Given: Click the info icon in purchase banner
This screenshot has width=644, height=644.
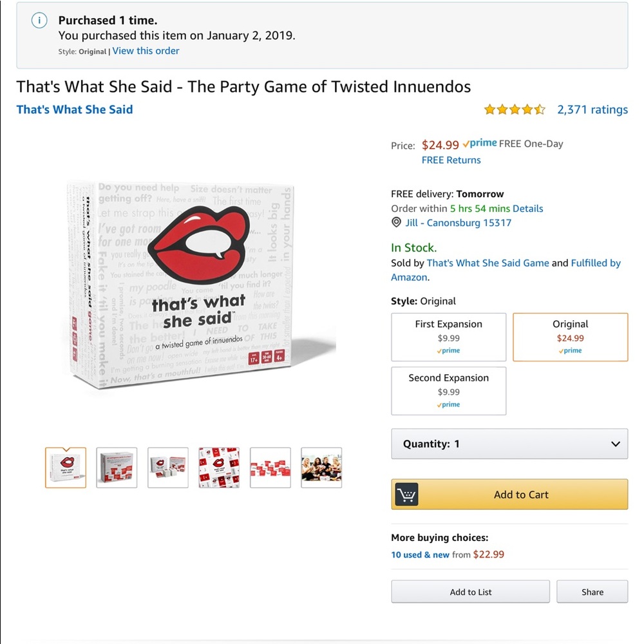Looking at the screenshot, I should tap(40, 21).
